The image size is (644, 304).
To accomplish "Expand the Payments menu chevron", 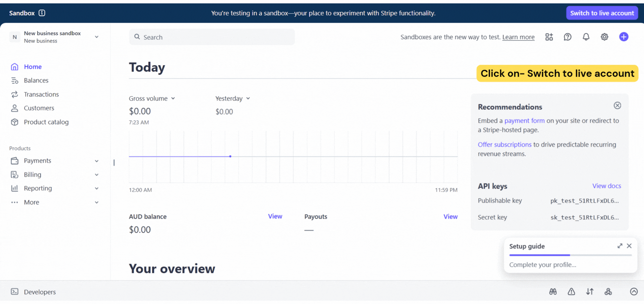I will [x=97, y=161].
